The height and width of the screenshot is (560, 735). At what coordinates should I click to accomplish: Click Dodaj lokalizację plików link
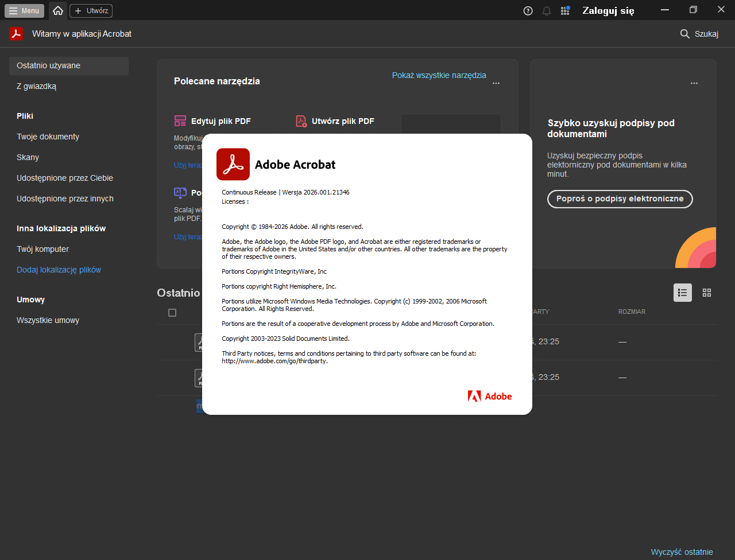[x=59, y=270]
